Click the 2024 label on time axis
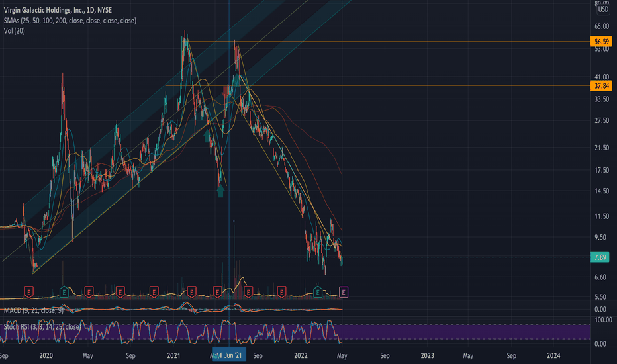 click(553, 356)
